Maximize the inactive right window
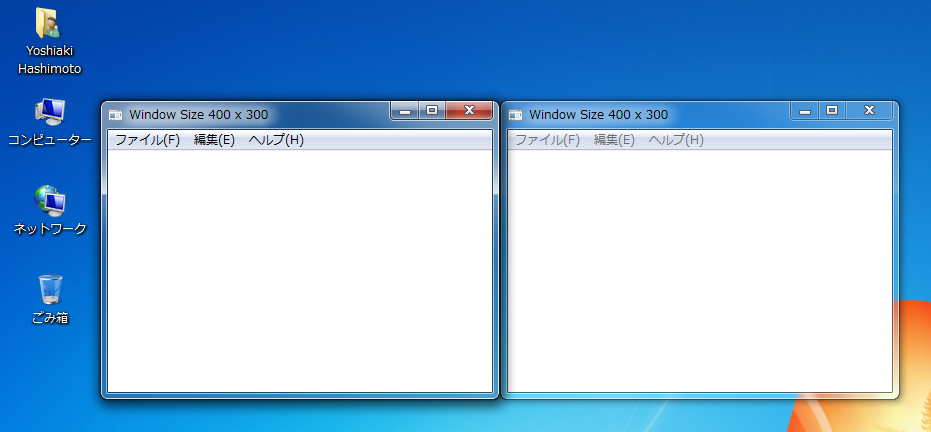Viewport: 931px width, 432px height. coord(832,110)
